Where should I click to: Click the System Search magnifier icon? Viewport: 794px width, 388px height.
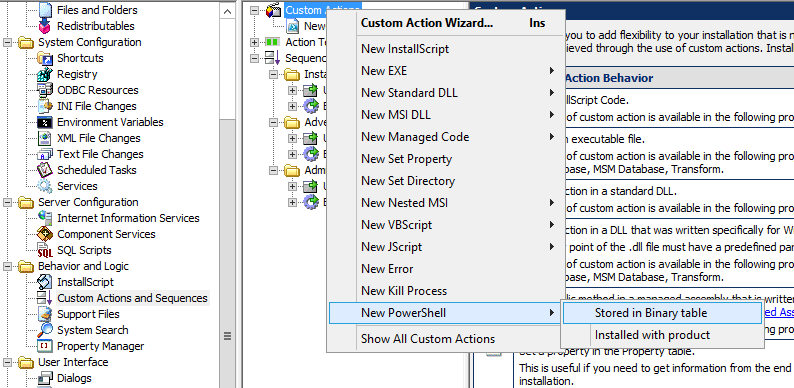point(45,330)
